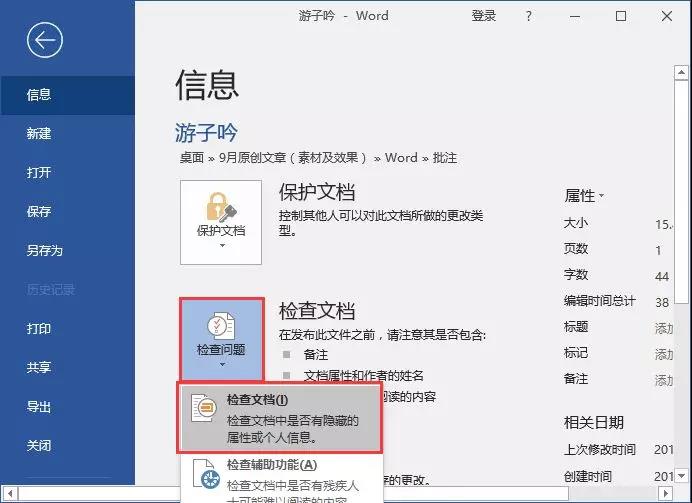692x503 pixels.
Task: Expand the 检查问题 dropdown arrow
Action: (x=220, y=365)
